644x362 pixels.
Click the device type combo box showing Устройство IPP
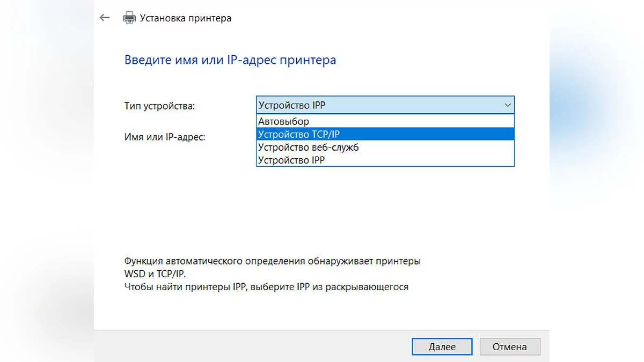(x=376, y=105)
